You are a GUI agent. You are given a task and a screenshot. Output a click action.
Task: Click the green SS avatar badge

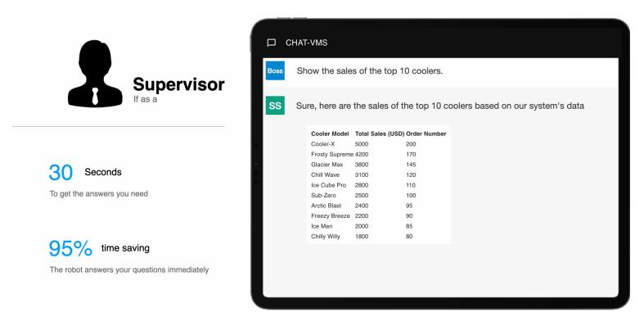click(x=275, y=106)
